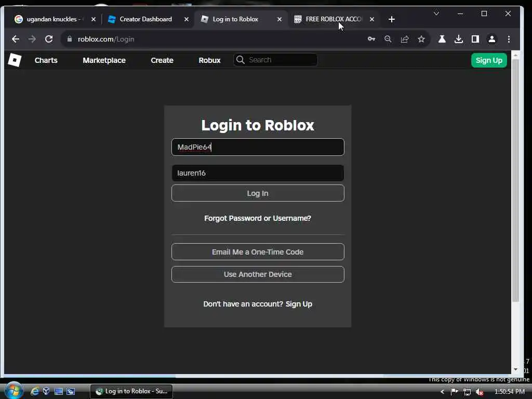Click show desktop icon in quick launch
Image resolution: width=532 pixels, height=399 pixels.
click(x=59, y=392)
